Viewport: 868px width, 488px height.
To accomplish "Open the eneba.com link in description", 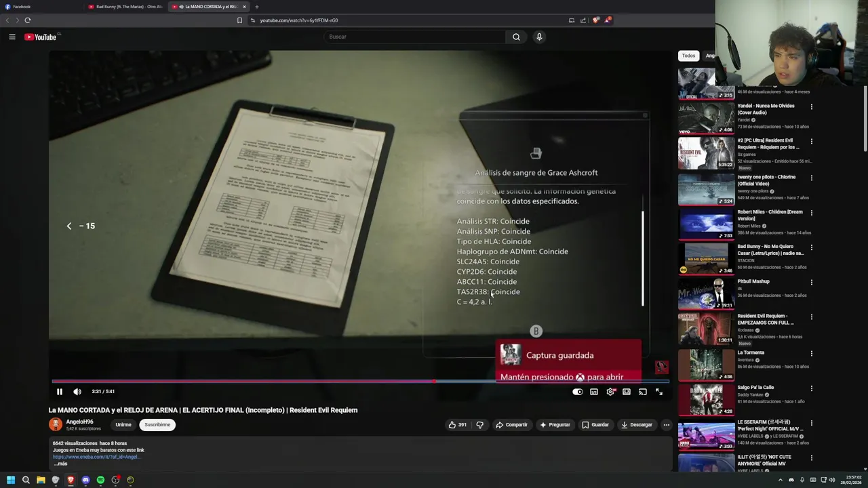I will (x=96, y=457).
